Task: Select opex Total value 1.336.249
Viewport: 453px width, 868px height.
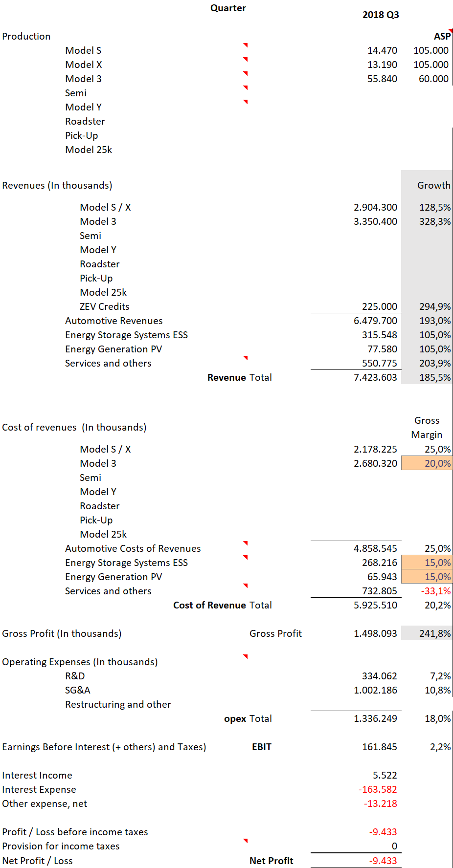Action: point(375,718)
